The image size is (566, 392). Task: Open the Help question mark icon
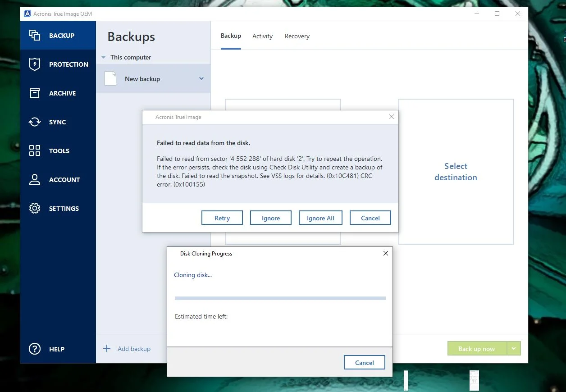click(35, 349)
